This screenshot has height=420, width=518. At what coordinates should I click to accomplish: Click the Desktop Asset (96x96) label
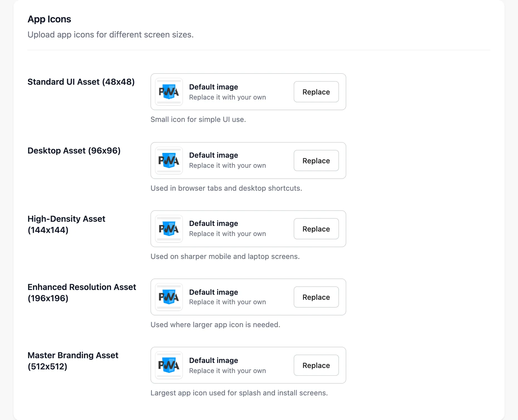tap(74, 150)
